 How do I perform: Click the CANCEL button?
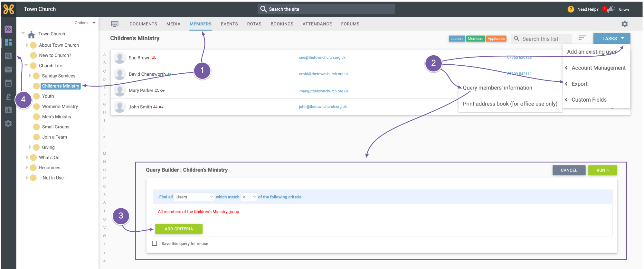click(569, 170)
